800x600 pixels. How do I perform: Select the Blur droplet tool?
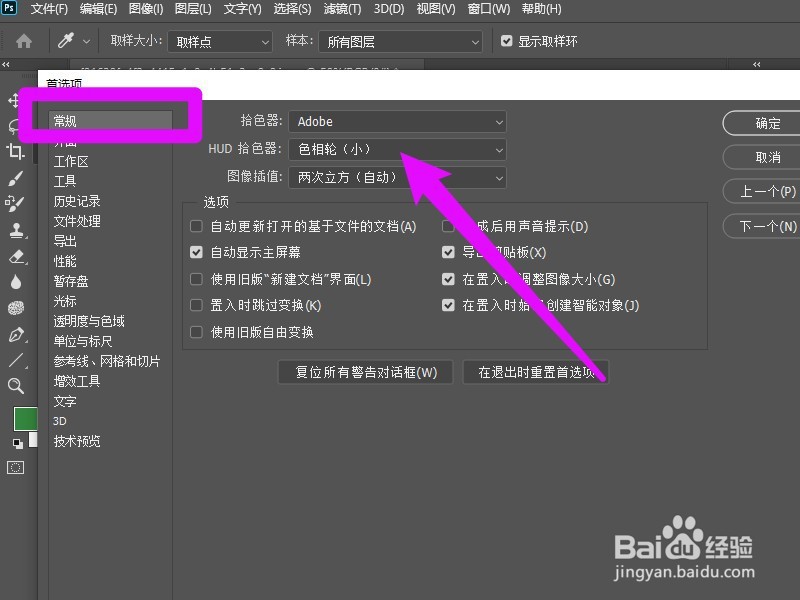16,282
